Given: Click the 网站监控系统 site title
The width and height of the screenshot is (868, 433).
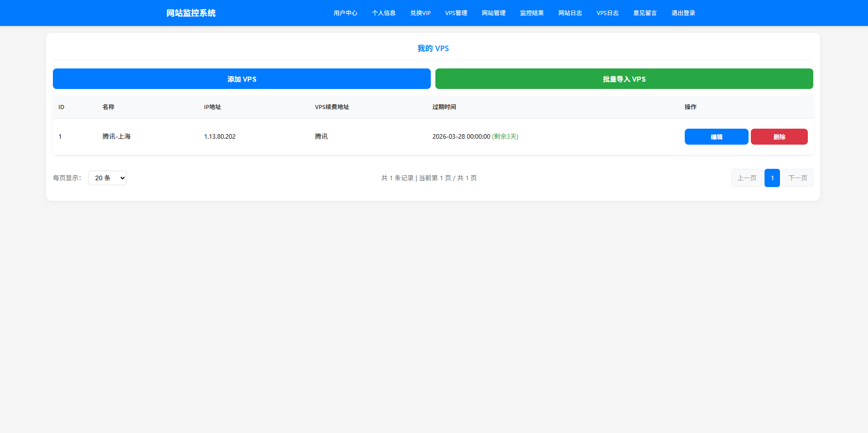Looking at the screenshot, I should pos(191,13).
